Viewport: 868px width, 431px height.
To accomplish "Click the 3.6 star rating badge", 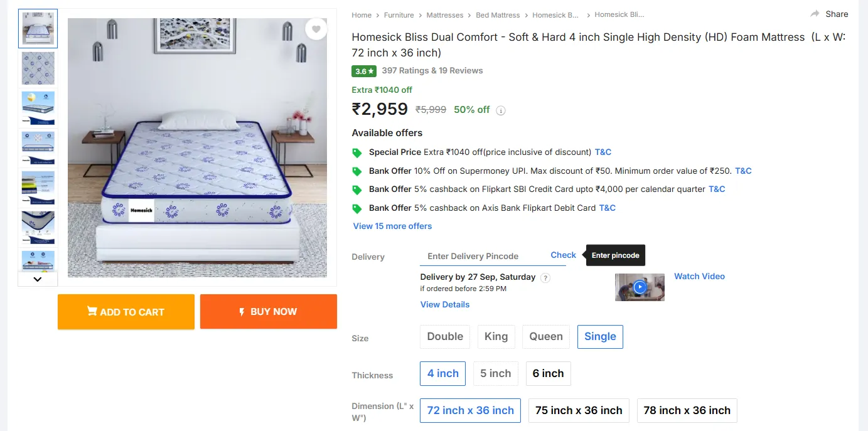I will coord(364,71).
